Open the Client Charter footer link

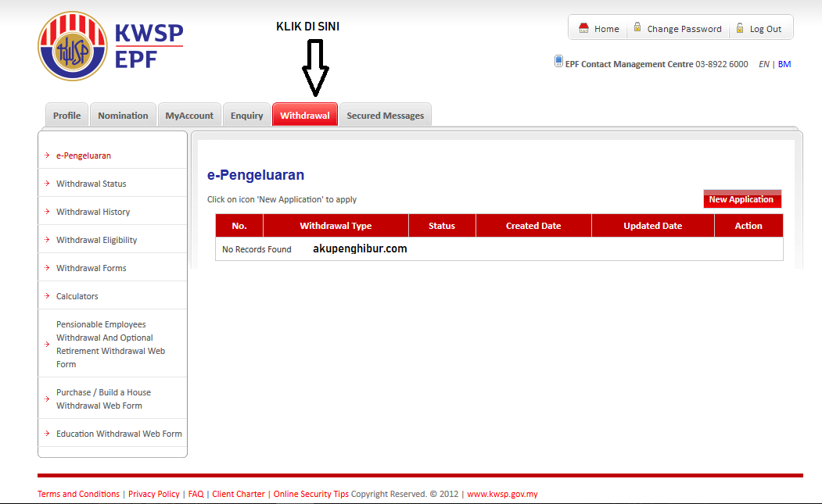coord(239,494)
